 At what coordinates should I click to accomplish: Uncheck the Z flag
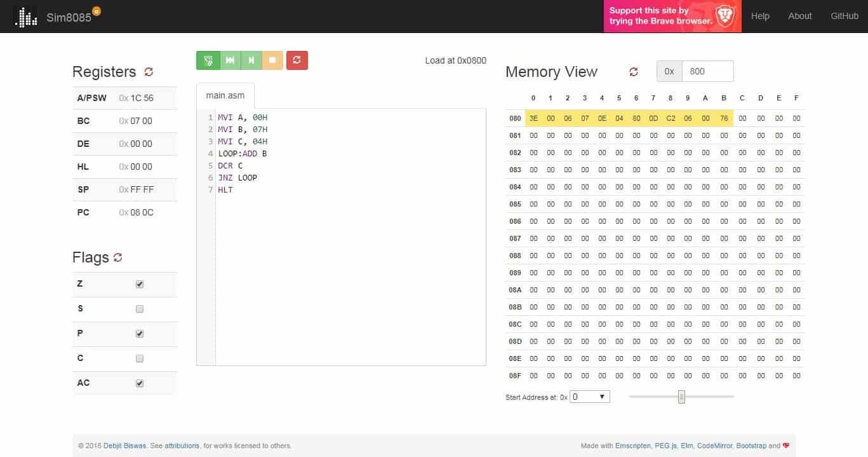[x=140, y=284]
